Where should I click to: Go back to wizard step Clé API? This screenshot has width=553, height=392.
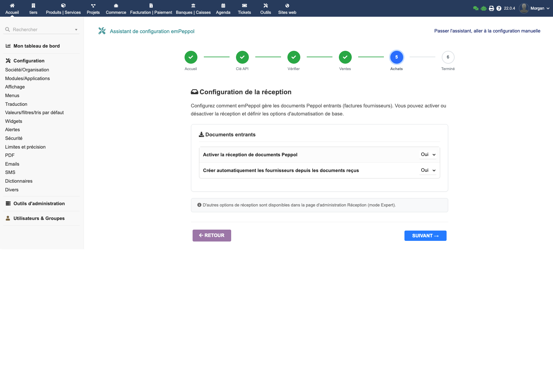(x=242, y=57)
